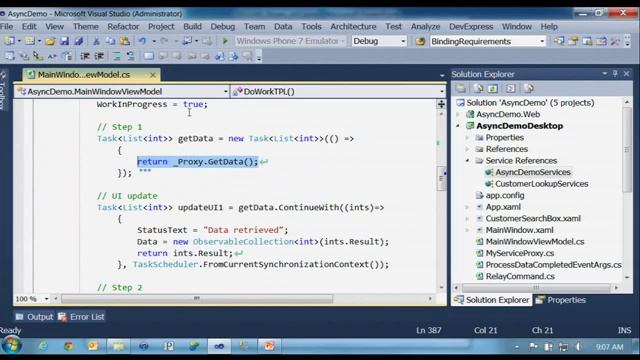Start debugging with the green play icon

pyautogui.click(x=225, y=41)
